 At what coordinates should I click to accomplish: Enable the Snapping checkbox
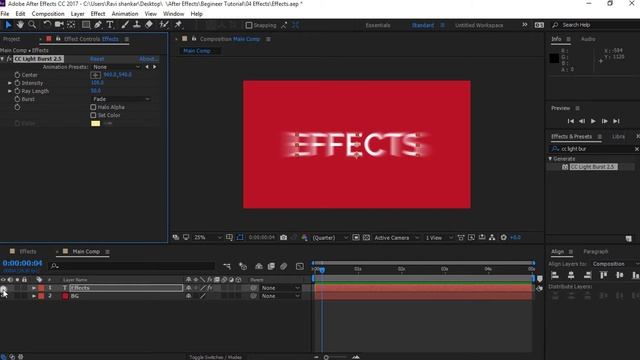pos(249,25)
